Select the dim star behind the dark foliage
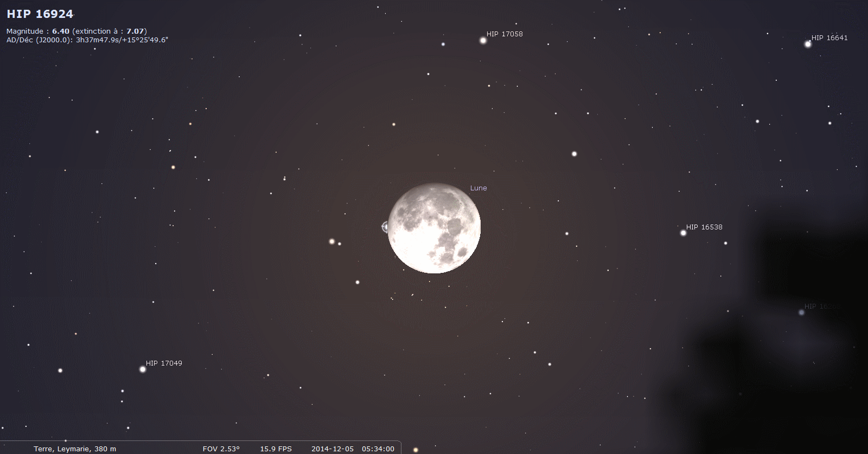 [x=801, y=312]
